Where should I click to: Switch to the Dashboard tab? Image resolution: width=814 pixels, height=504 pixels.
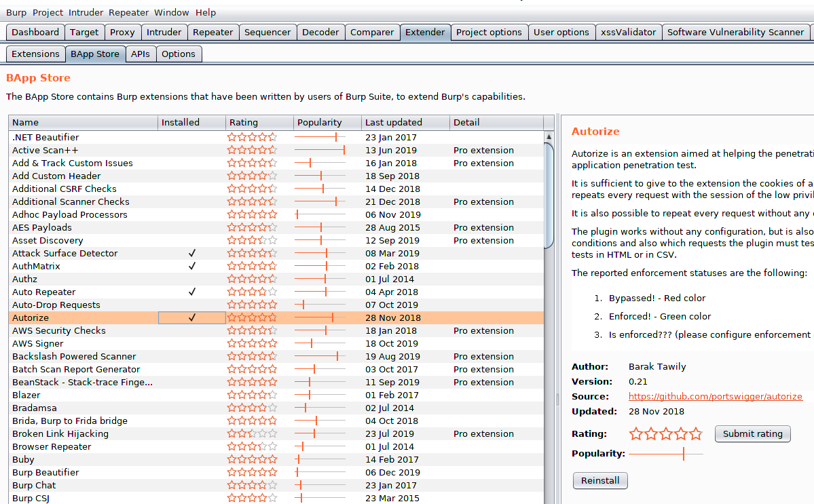pyautogui.click(x=35, y=32)
